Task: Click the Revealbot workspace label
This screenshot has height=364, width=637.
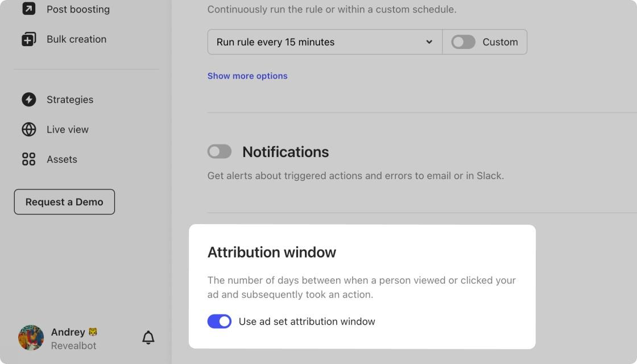Action: [x=73, y=346]
